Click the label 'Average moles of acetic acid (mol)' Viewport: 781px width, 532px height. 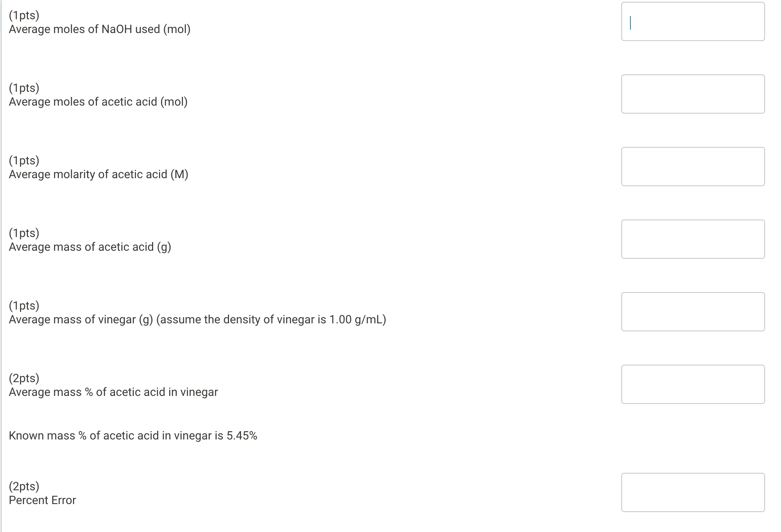(x=98, y=102)
